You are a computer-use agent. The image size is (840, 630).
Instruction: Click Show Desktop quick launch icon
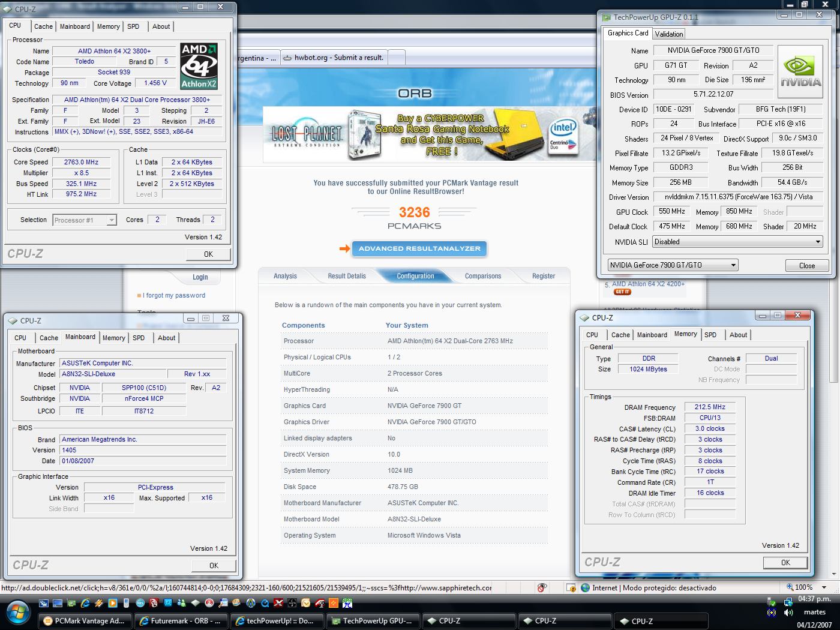pyautogui.click(x=58, y=603)
